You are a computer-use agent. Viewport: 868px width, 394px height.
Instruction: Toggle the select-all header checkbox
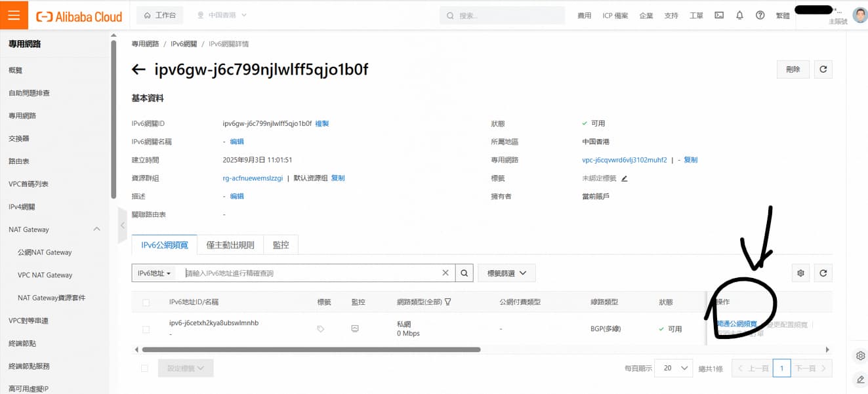(x=146, y=302)
